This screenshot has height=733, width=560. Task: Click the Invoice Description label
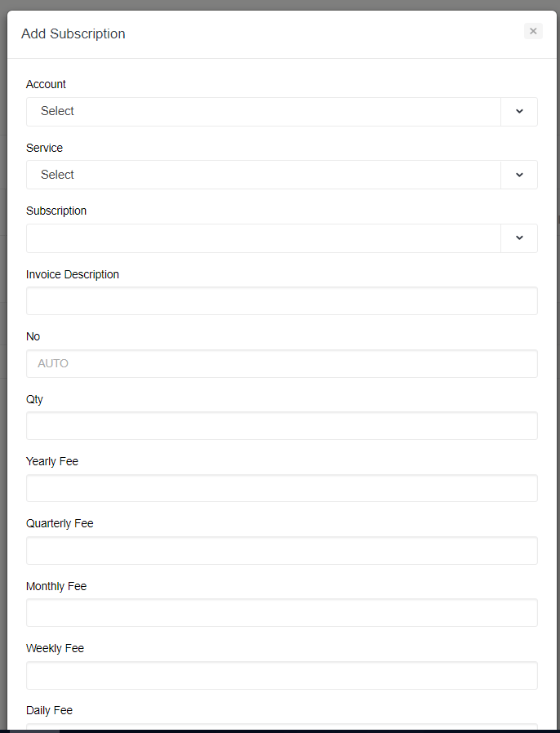(73, 274)
